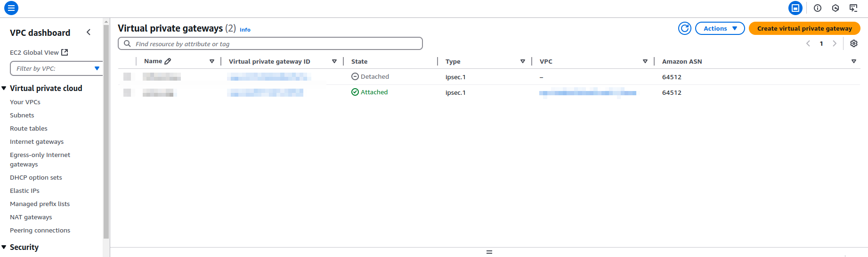Open Egress-only Internet gateways page

coord(40,159)
